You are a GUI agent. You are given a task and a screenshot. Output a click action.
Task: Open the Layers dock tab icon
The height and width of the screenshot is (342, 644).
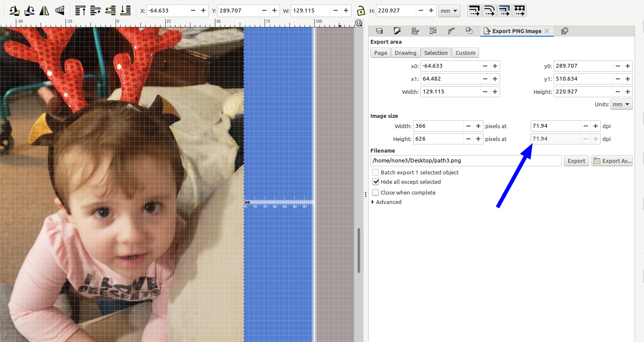[379, 31]
